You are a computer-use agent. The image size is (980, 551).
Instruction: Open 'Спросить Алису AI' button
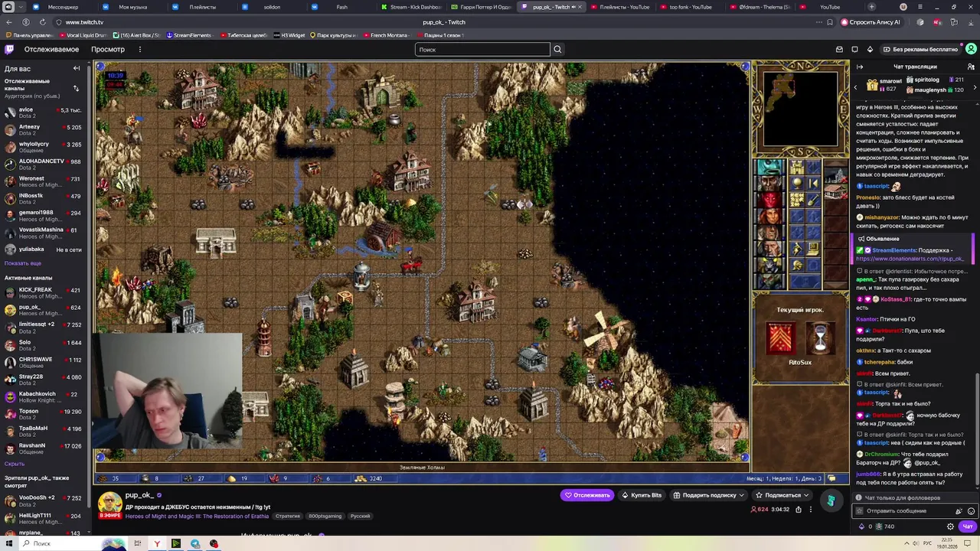871,22
